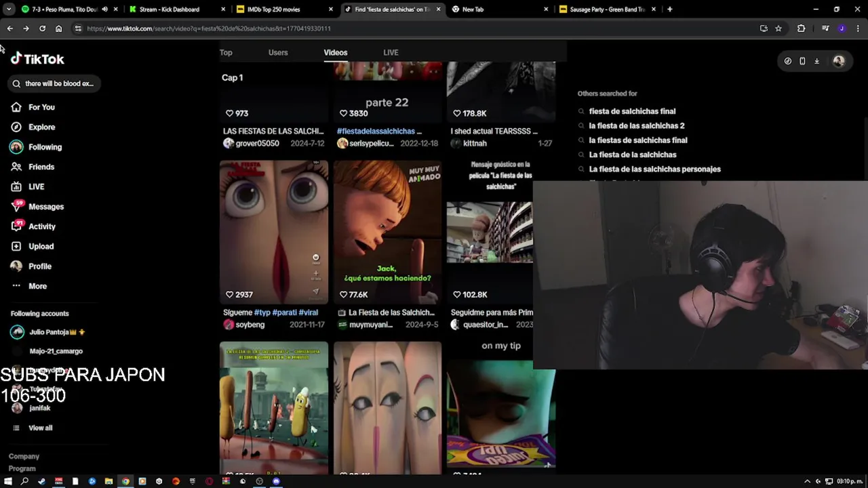Screen dimensions: 868x488
Task: Switch to the Stream - Kick Dashboard tab
Action: (170, 9)
